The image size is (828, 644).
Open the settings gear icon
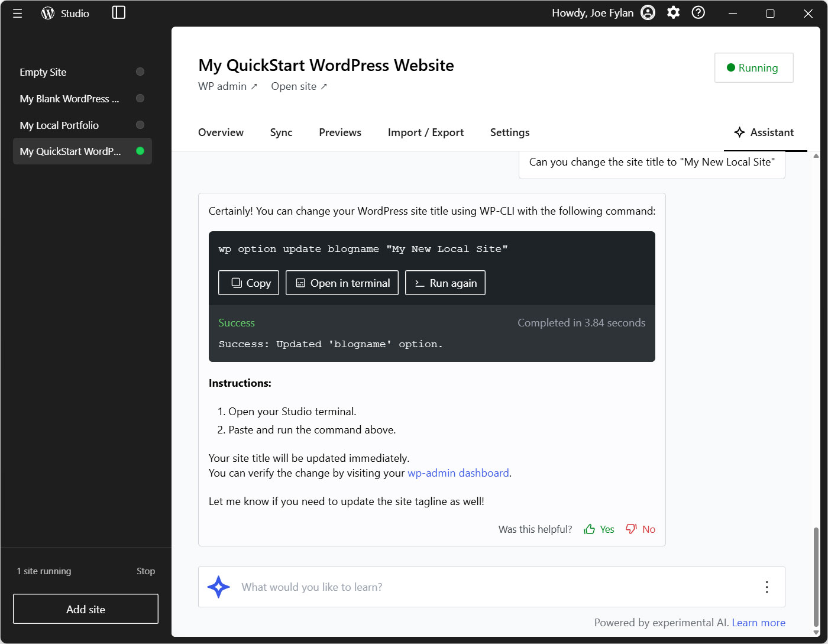tap(673, 12)
